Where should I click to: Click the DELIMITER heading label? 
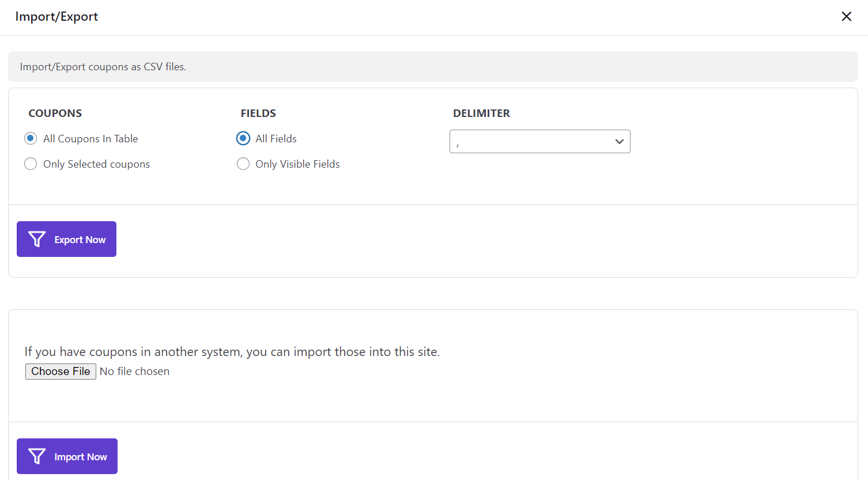481,113
